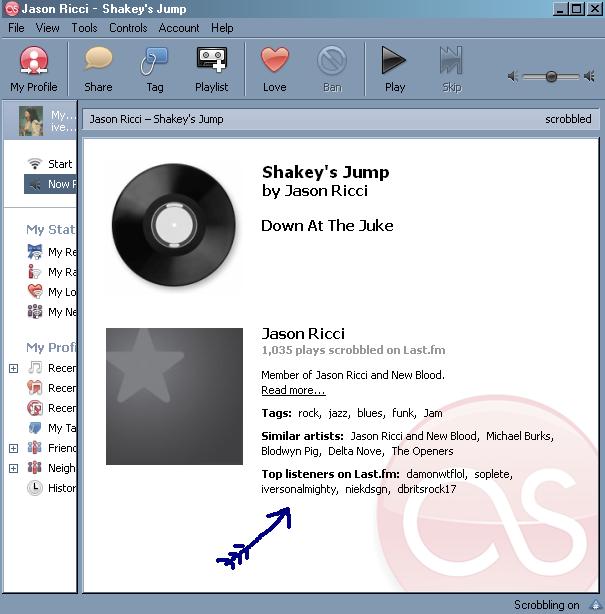
Task: Open similar artist Blodwyn Pig
Action: (291, 451)
